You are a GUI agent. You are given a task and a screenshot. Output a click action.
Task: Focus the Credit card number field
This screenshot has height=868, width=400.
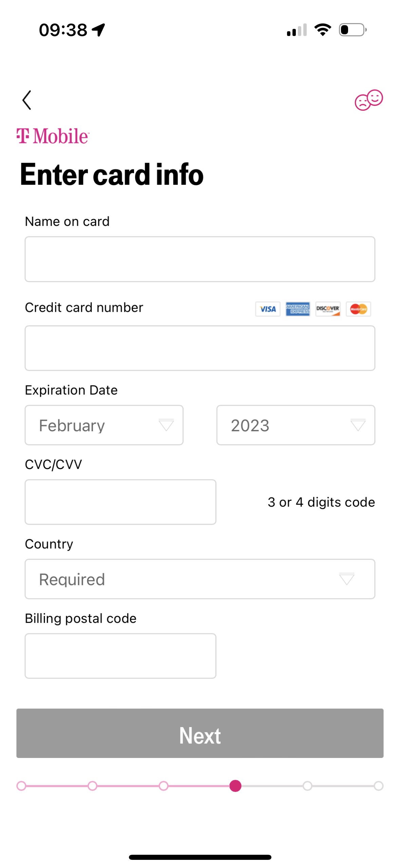click(x=200, y=348)
